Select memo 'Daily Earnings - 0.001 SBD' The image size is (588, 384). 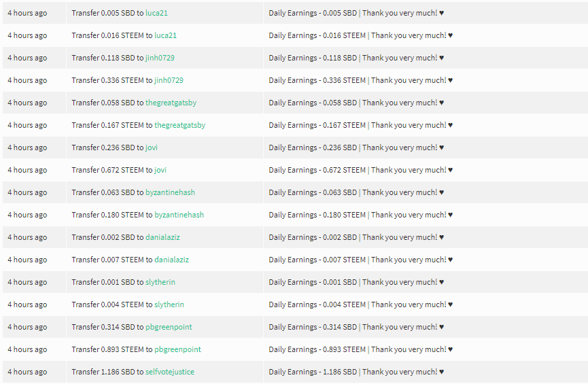[313, 283]
